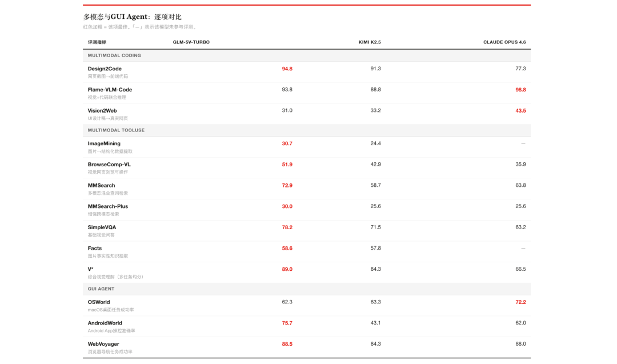Select the "AndroidWorld" row label
The width and height of the screenshot is (617, 364).
point(105,323)
